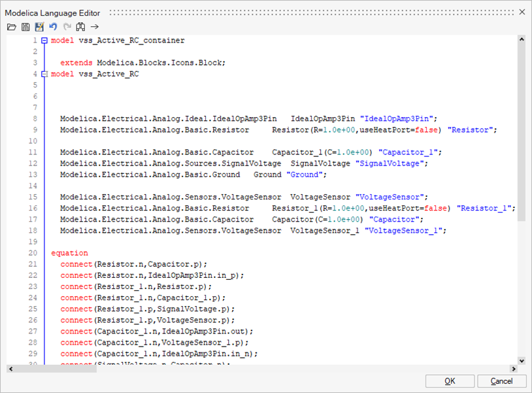Screen dimensions: 532x393
Task: Click the right arrow Go To icon
Action: pos(95,27)
